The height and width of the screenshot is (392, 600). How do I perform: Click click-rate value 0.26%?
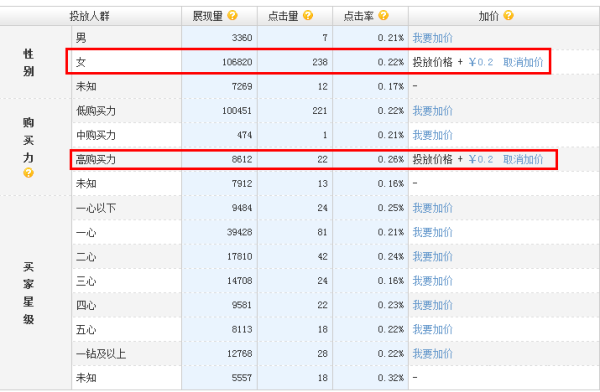click(391, 159)
